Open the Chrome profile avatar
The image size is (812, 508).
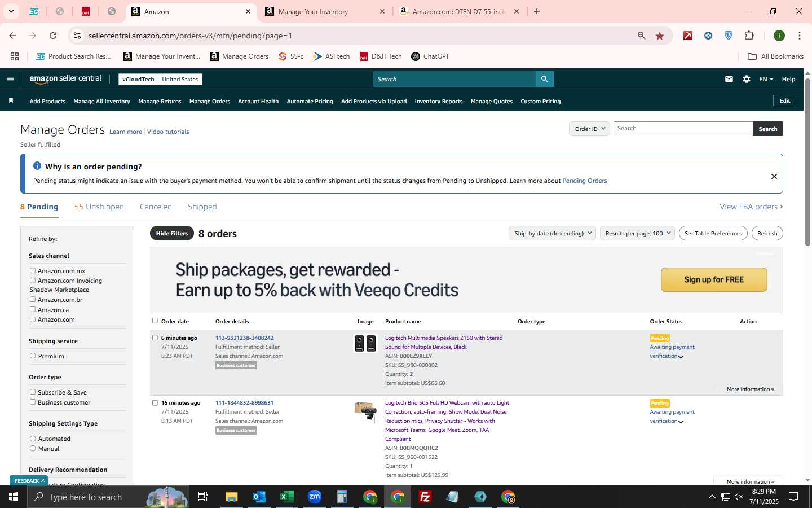click(x=779, y=36)
